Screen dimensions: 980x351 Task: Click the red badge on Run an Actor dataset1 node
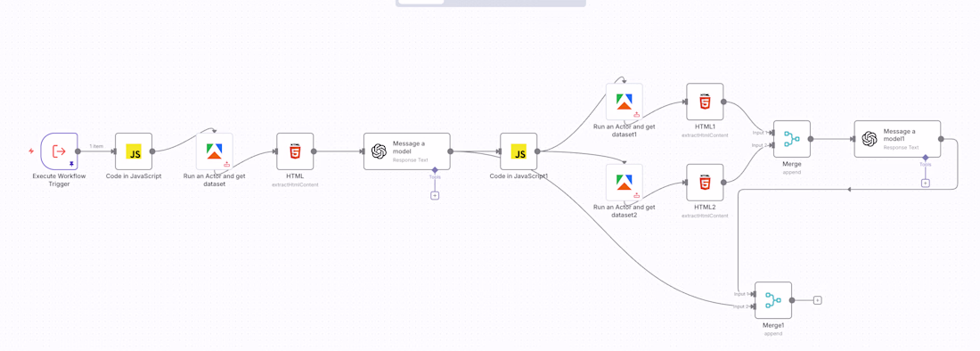click(636, 115)
